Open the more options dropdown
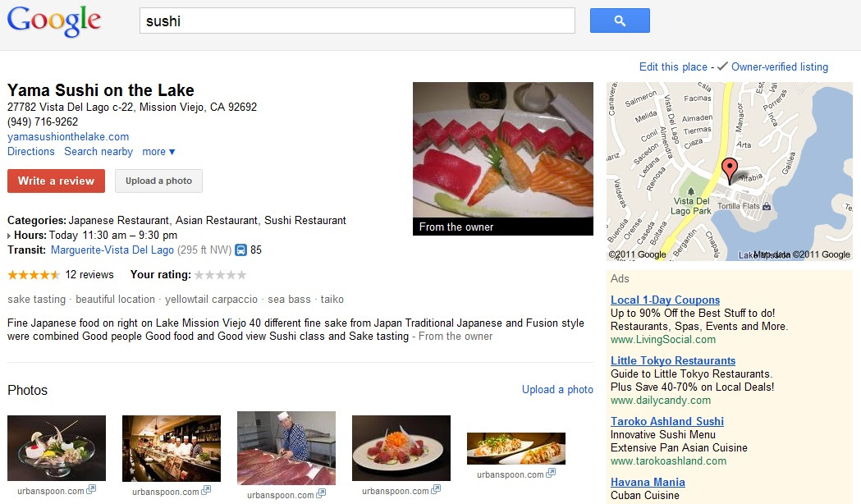This screenshot has width=861, height=504. pos(158,151)
